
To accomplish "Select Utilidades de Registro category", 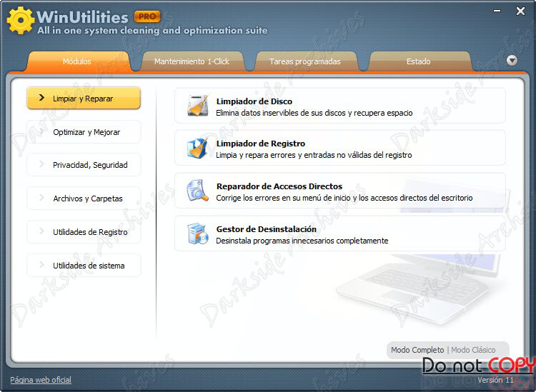I will 84,232.
